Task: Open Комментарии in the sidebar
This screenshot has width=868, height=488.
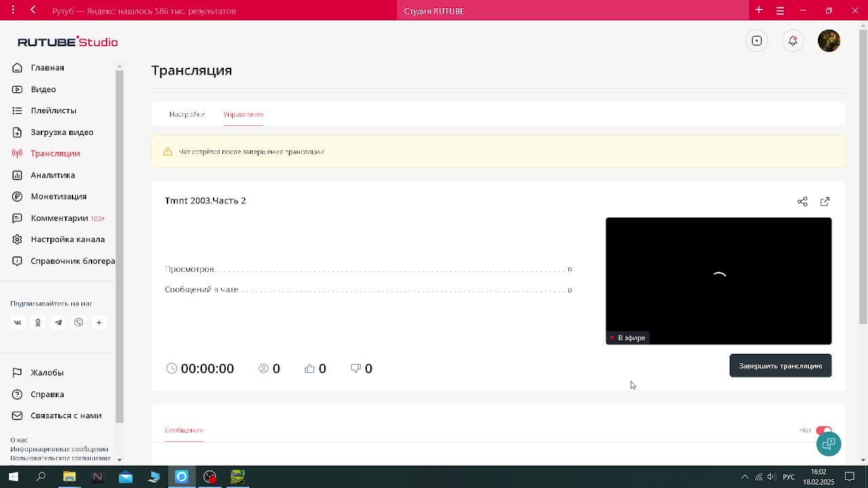Action: [59, 218]
